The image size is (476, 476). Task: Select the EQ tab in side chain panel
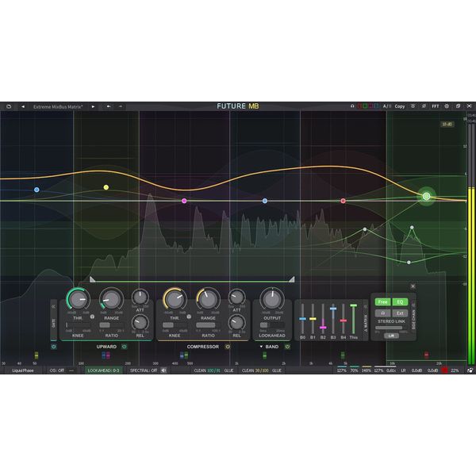(400, 301)
